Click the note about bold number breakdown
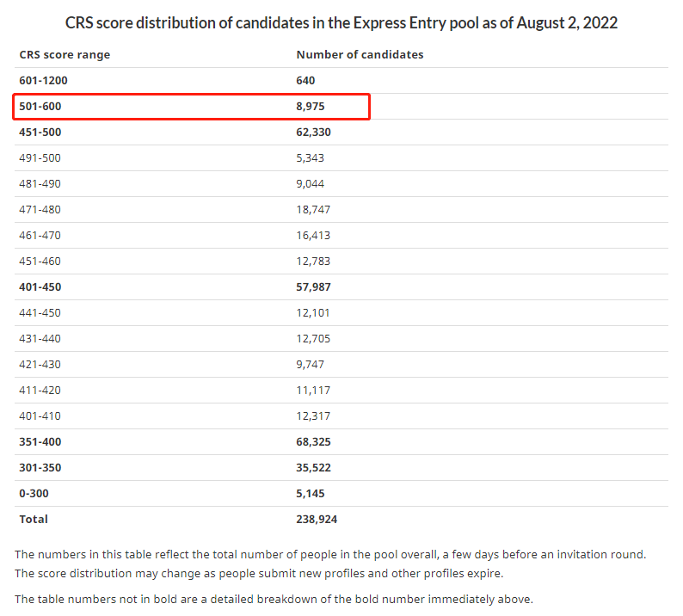683x616 pixels. click(274, 599)
